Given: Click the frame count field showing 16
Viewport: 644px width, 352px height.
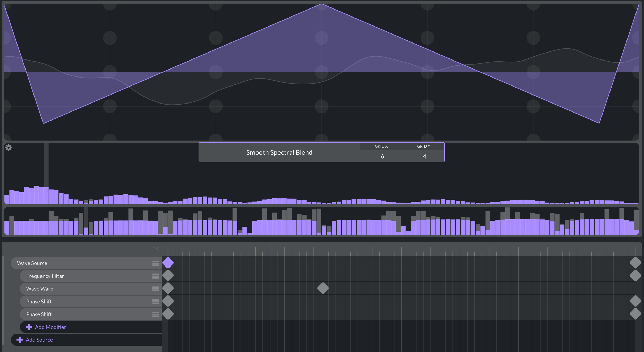Looking at the screenshot, I should click(x=155, y=249).
